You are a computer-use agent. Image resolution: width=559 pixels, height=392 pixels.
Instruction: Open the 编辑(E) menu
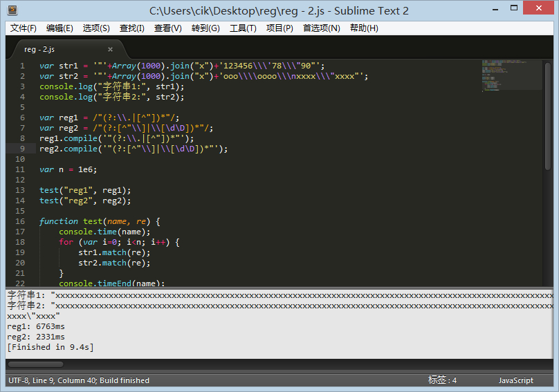pos(59,28)
